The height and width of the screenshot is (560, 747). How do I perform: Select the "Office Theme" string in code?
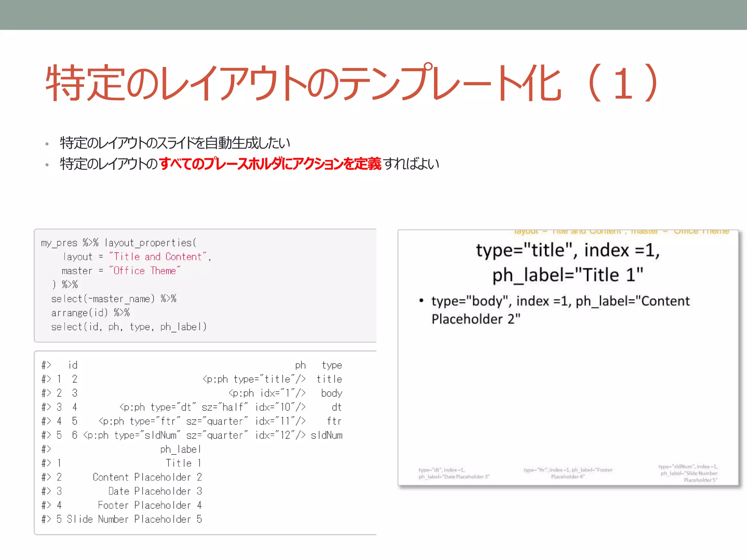click(x=145, y=271)
